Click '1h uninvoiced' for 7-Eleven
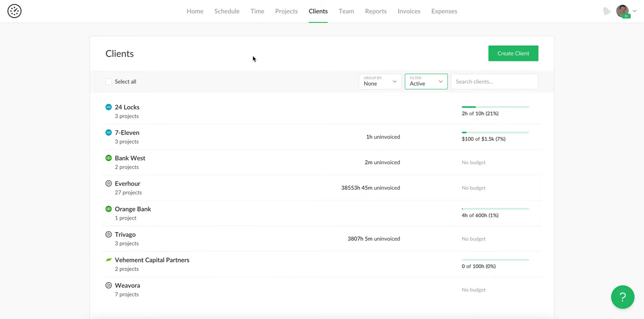Image resolution: width=644 pixels, height=319 pixels. (383, 137)
